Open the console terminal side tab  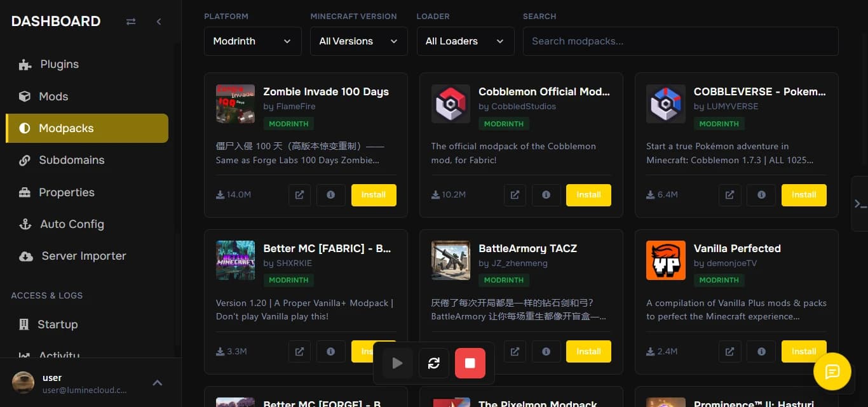[860, 204]
